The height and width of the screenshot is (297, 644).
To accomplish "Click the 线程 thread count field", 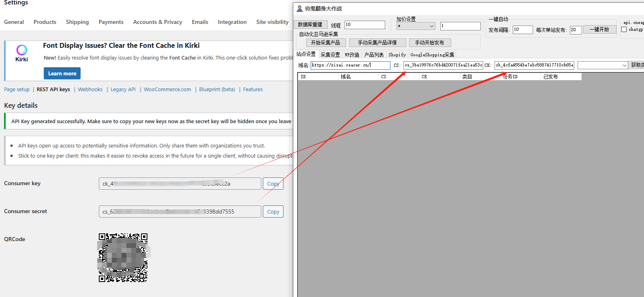I will point(365,25).
